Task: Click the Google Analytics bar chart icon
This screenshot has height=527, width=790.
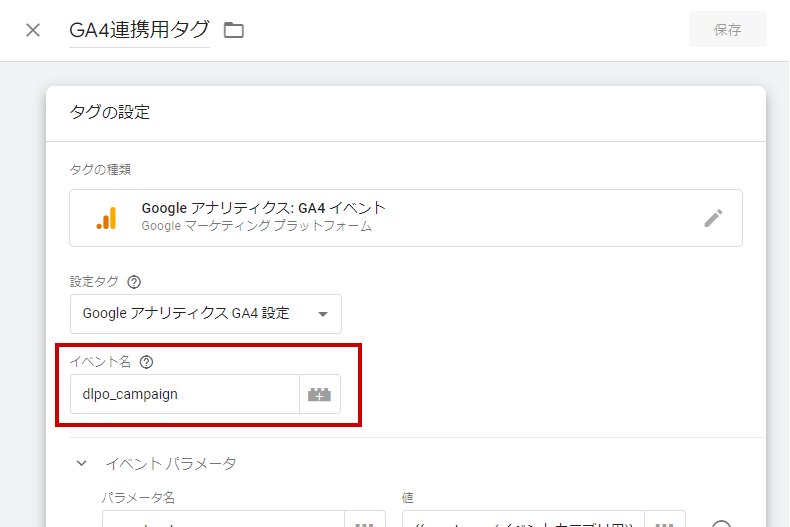Action: (x=106, y=218)
